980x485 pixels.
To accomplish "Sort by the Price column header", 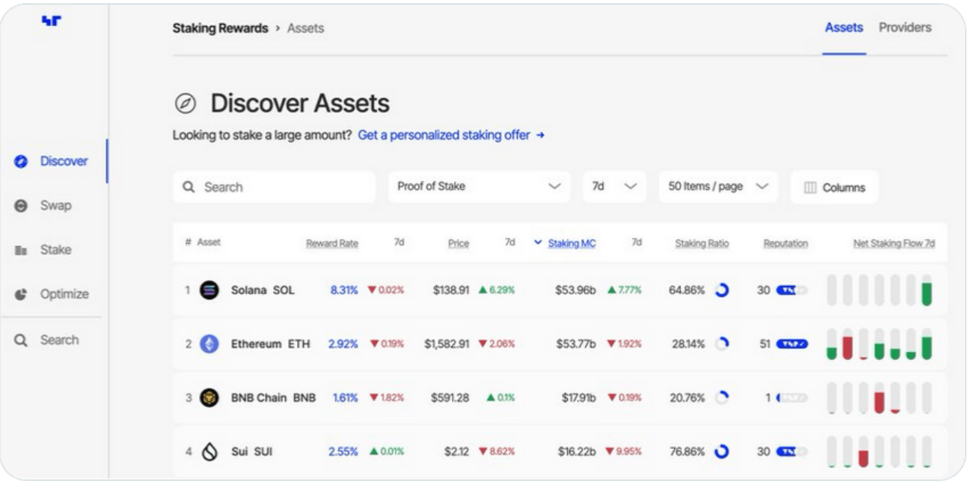I will tap(458, 243).
